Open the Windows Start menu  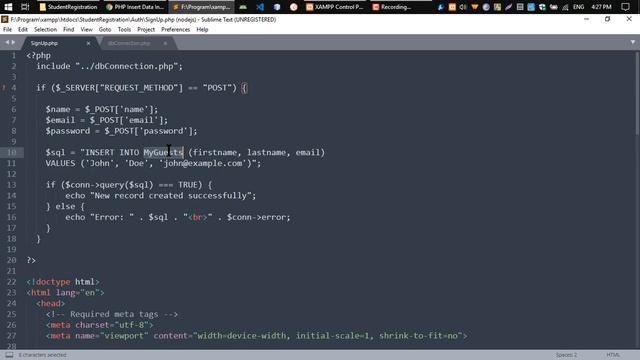[8, 7]
